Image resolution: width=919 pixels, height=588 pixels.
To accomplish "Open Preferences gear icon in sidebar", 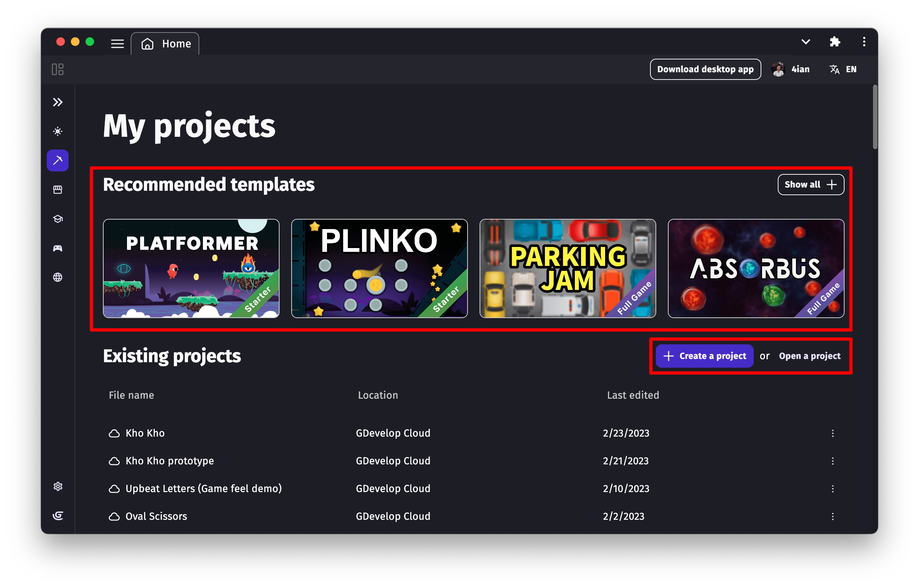I will click(x=58, y=487).
